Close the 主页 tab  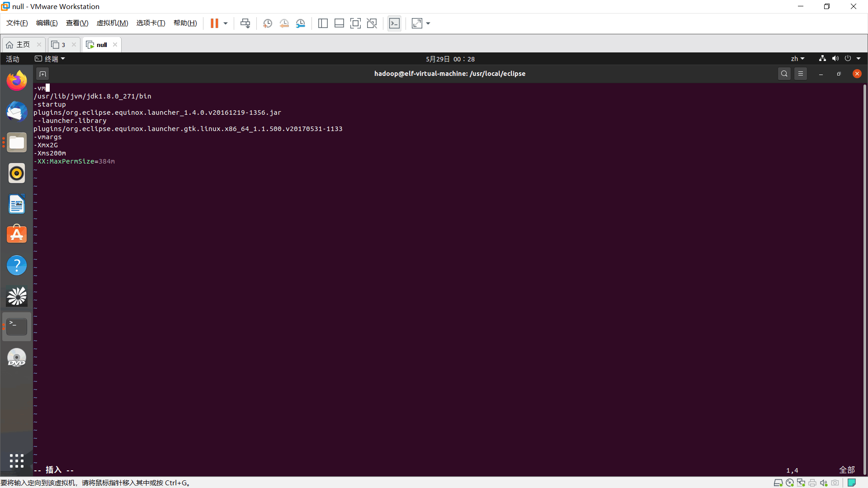(39, 44)
